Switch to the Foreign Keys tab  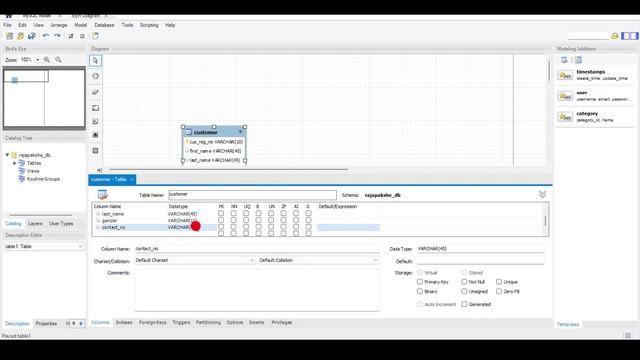pos(153,322)
